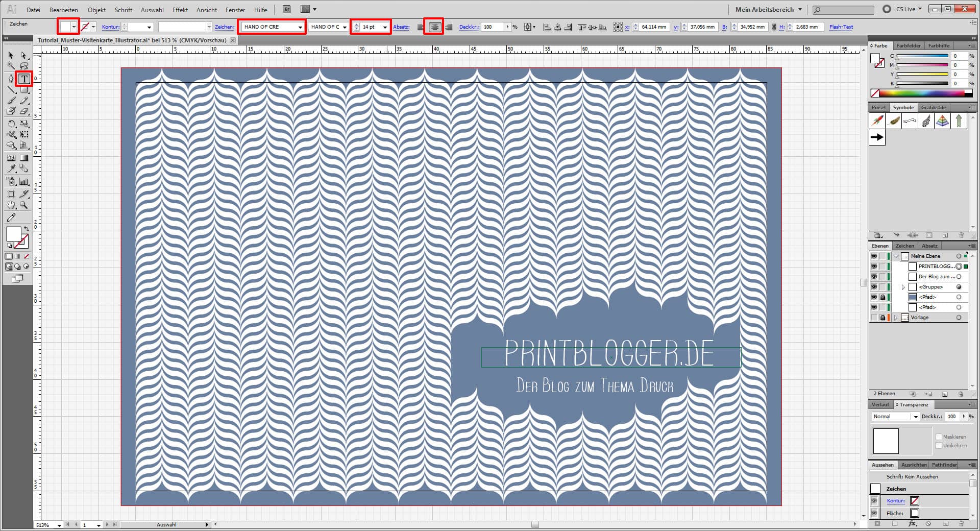Viewport: 980px width, 531px height.
Task: Set font size in the 14 pt field
Action: click(x=369, y=27)
